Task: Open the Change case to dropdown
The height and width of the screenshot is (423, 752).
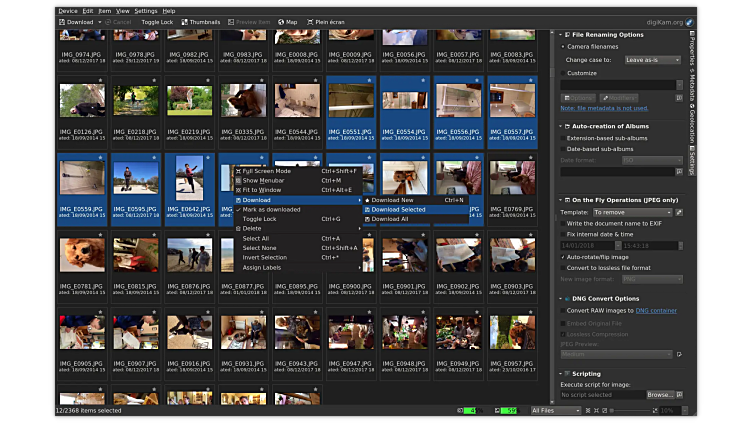Action: pos(652,60)
